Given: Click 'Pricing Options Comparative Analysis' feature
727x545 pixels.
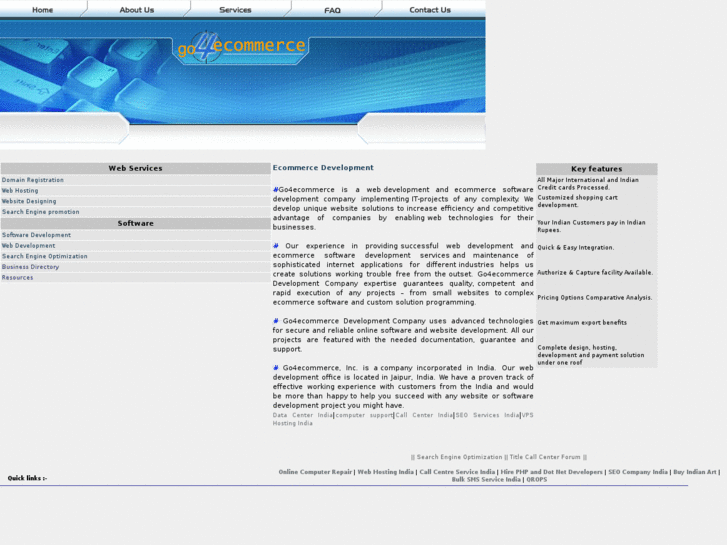Looking at the screenshot, I should pyautogui.click(x=595, y=298).
